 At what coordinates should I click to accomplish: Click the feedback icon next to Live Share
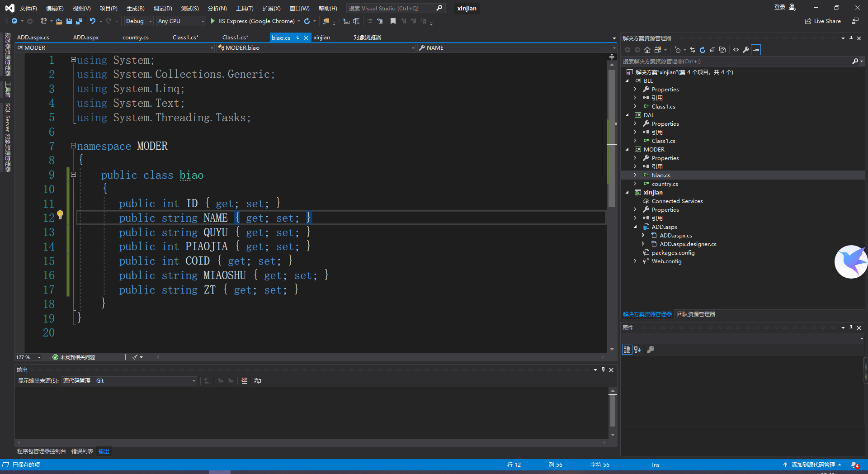(x=855, y=21)
